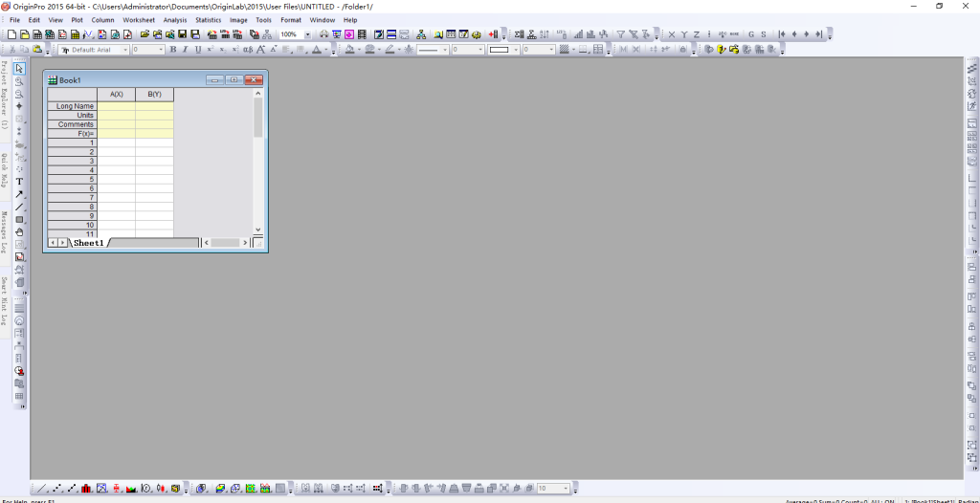The width and height of the screenshot is (980, 503).
Task: Open the Analysis menu
Action: coord(175,19)
